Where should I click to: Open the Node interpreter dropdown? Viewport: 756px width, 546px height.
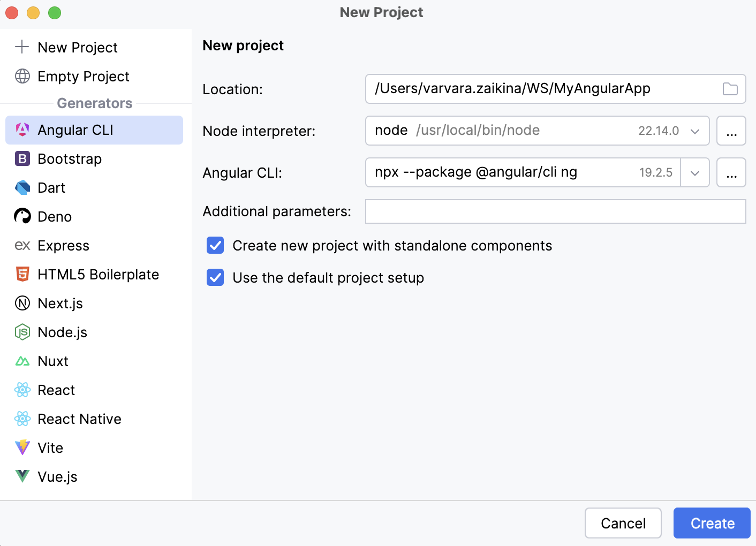pos(694,131)
